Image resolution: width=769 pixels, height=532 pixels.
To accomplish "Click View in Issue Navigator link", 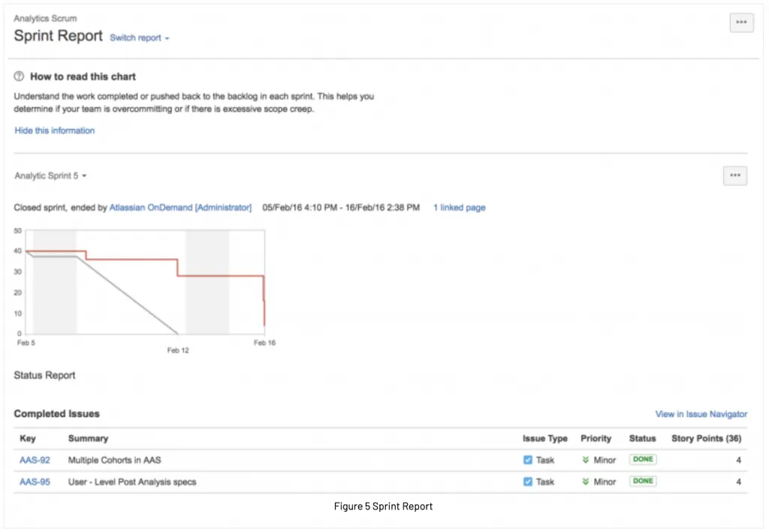I will [701, 414].
